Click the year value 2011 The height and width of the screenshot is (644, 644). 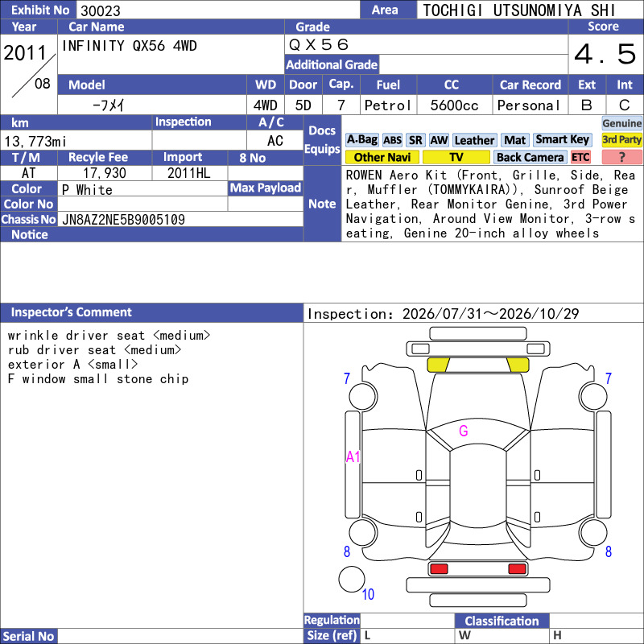(x=25, y=52)
